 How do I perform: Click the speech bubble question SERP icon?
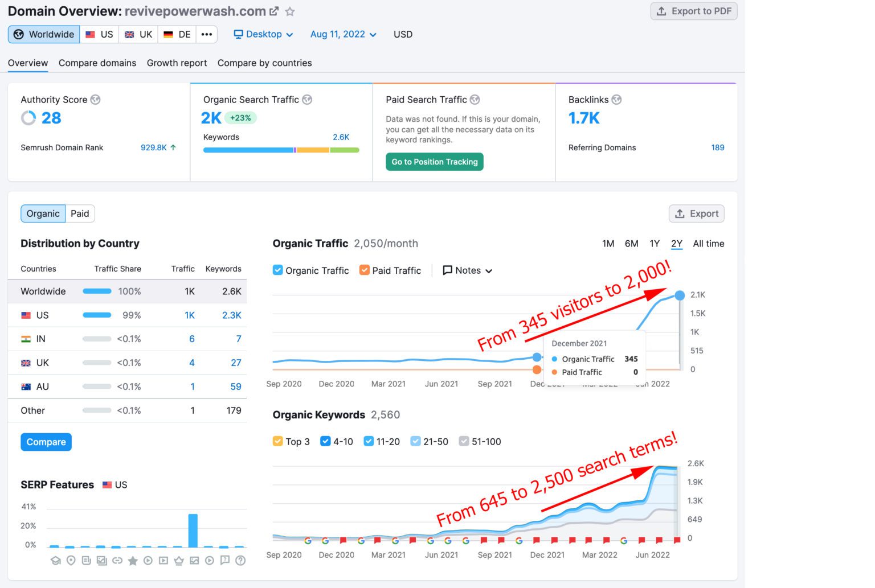225,561
